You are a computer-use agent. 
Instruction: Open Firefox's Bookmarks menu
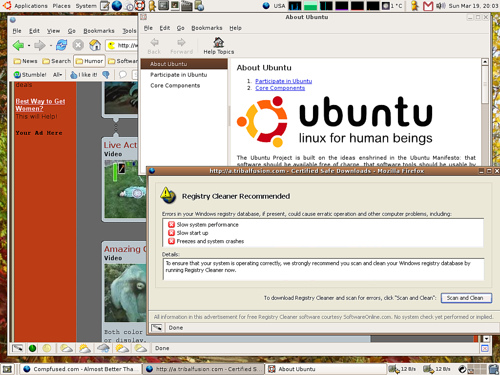click(x=99, y=31)
